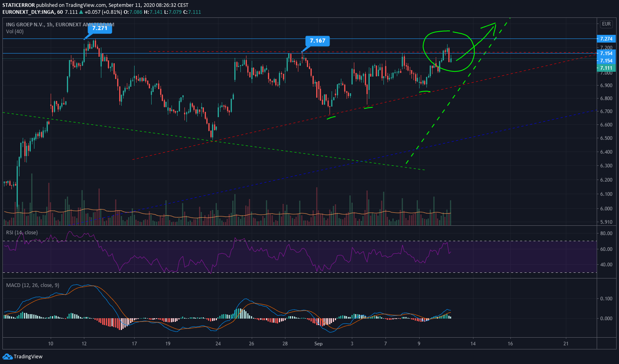Click the 6.200 price axis label
This screenshot has width=619, height=364.
[x=606, y=180]
